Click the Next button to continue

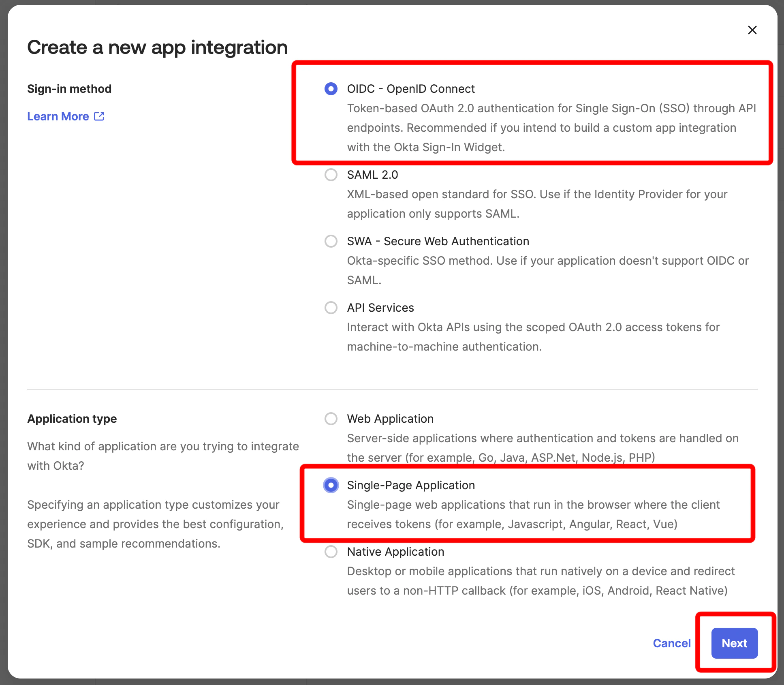(734, 643)
